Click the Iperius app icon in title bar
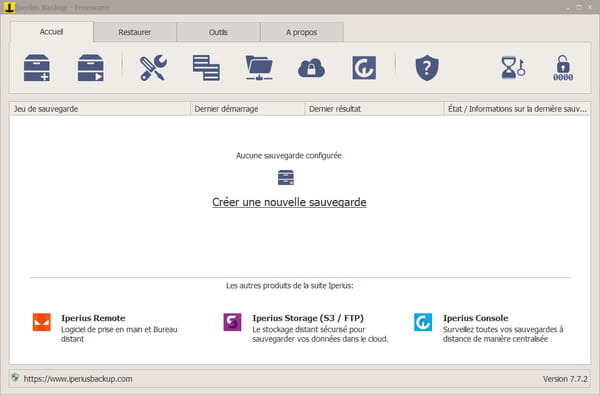This screenshot has height=395, width=600. point(9,7)
